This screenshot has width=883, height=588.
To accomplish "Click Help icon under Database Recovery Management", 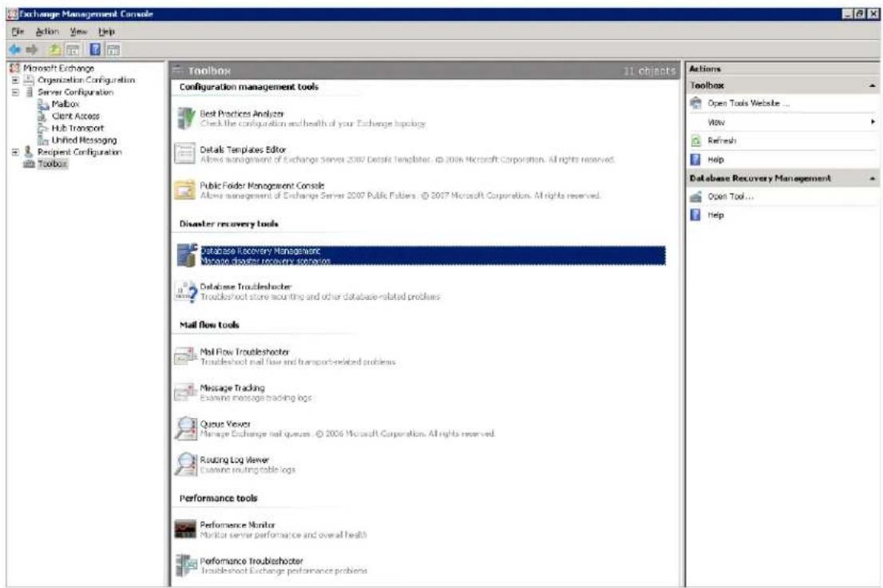I will point(696,215).
